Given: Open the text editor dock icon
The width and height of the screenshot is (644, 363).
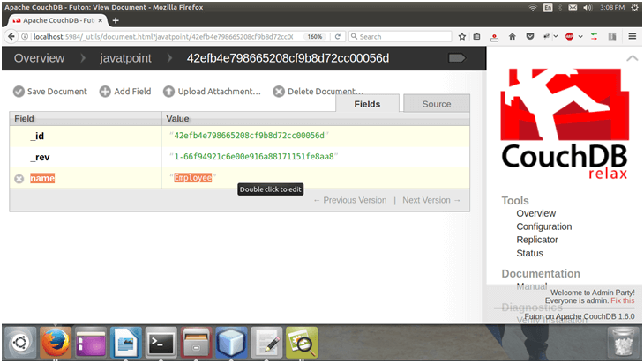Looking at the screenshot, I should pos(266,342).
